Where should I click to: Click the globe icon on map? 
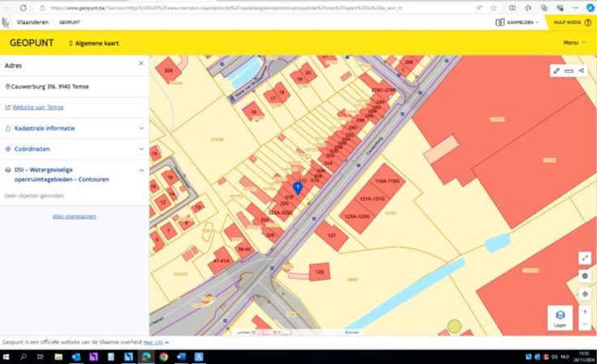tap(585, 275)
